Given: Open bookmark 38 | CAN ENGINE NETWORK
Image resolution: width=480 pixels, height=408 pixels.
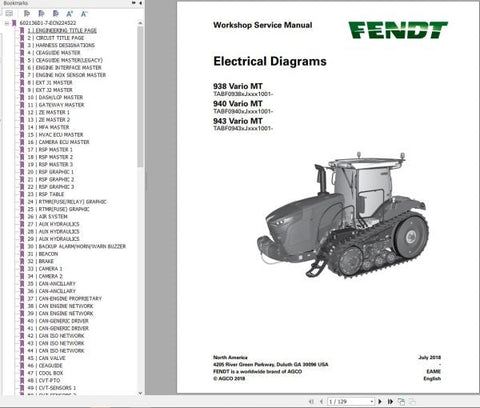Looking at the screenshot, I should (60, 306).
